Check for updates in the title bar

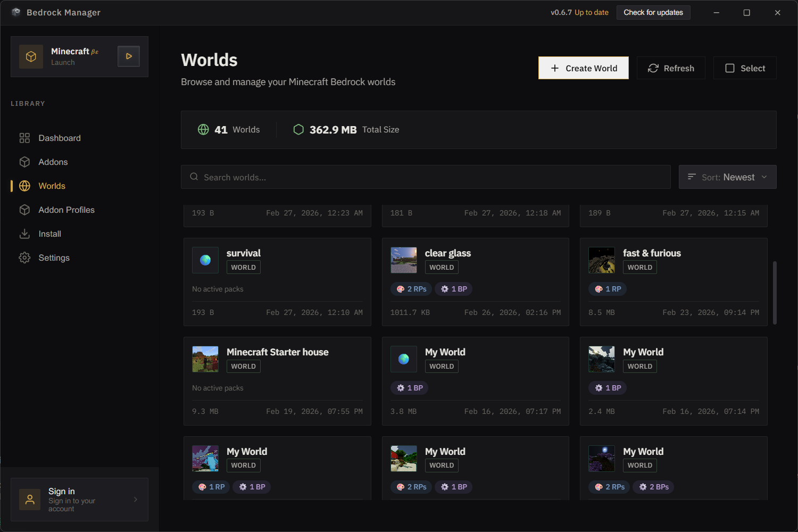point(653,12)
